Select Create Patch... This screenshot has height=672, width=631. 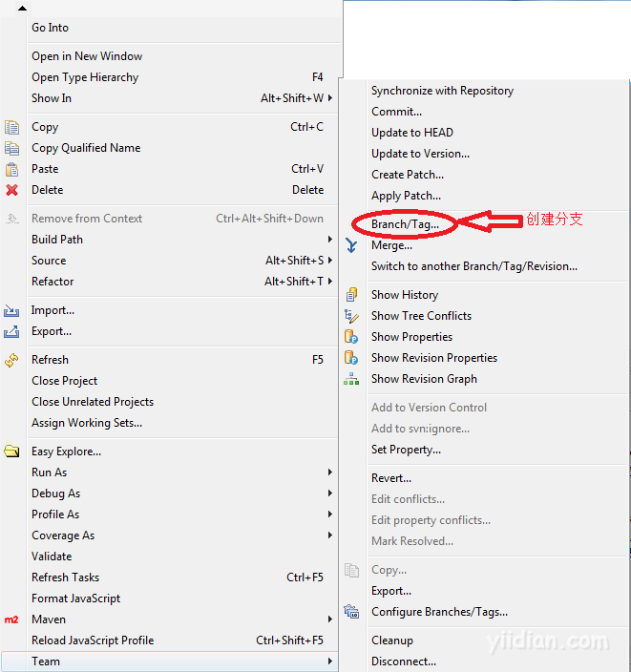tap(408, 175)
